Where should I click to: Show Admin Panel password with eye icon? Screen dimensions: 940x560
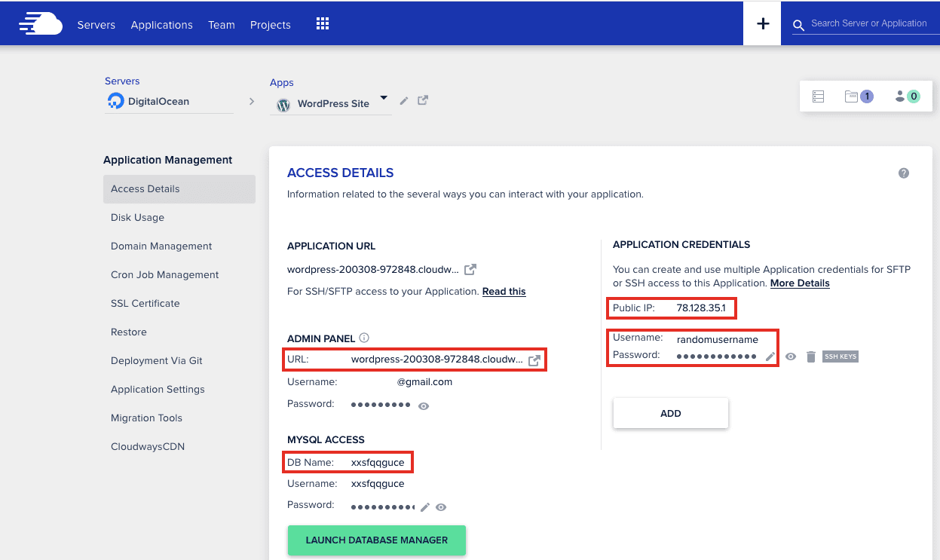[x=424, y=406]
